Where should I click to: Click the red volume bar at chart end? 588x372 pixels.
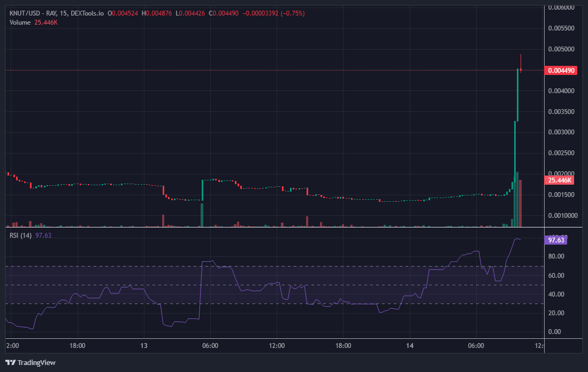[520, 203]
